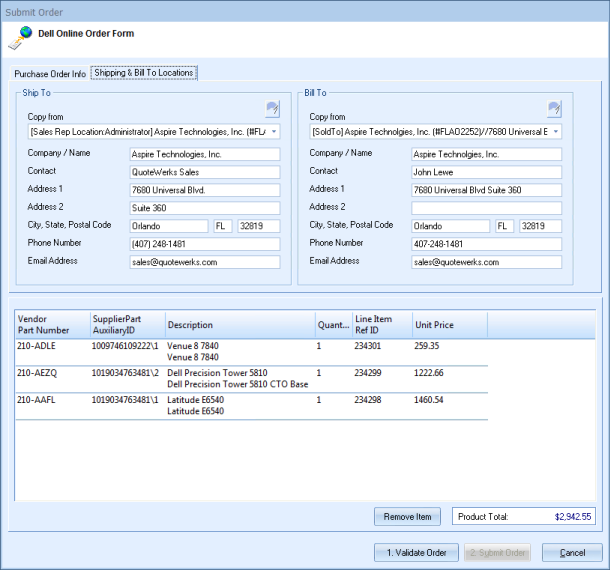Screen dimensions: 610x570
Task: Click the Ship To copy icon
Action: (x=272, y=109)
